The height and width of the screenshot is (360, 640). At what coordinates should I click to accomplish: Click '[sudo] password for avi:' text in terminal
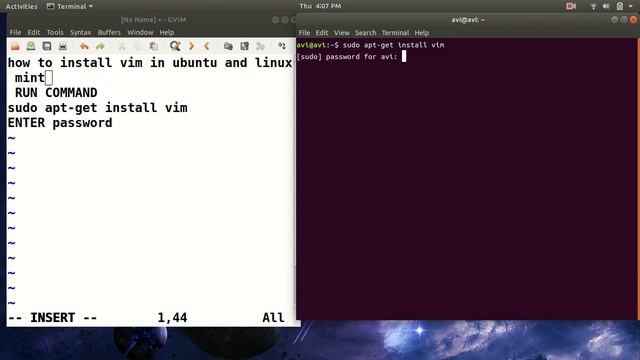pos(347,57)
